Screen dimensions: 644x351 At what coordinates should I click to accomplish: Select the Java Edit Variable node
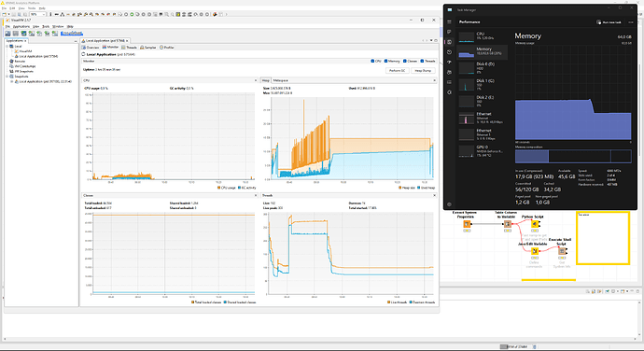pos(535,251)
